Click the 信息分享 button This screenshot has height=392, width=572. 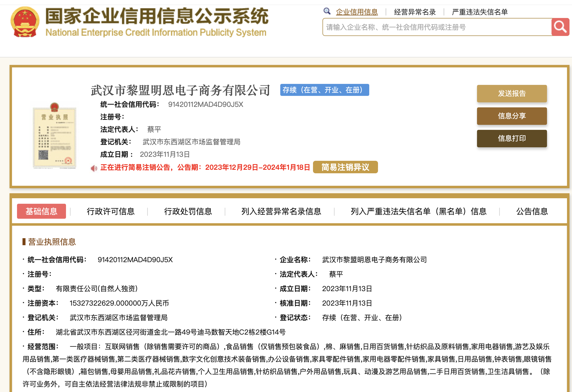511,116
